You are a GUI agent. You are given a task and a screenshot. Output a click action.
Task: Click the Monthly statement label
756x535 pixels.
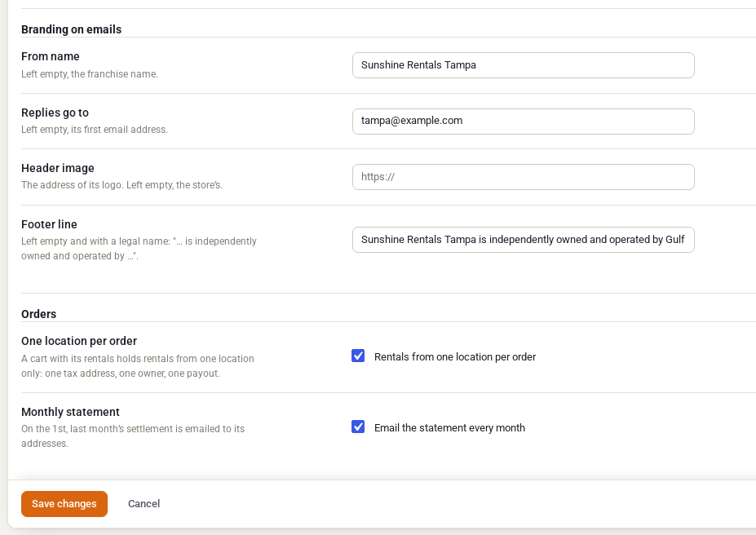pyautogui.click(x=70, y=412)
